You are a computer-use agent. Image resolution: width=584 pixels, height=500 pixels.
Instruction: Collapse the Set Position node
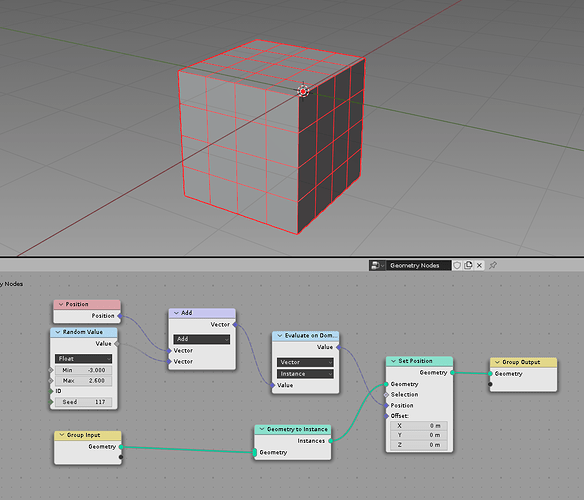(393, 361)
